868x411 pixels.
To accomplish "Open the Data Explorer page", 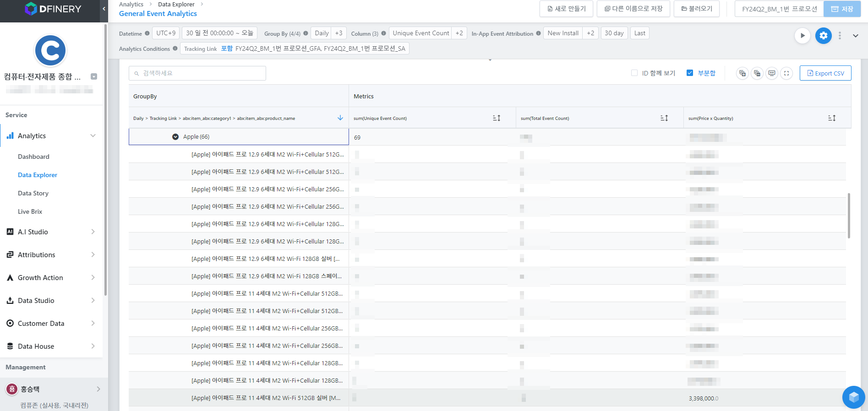I will [38, 175].
